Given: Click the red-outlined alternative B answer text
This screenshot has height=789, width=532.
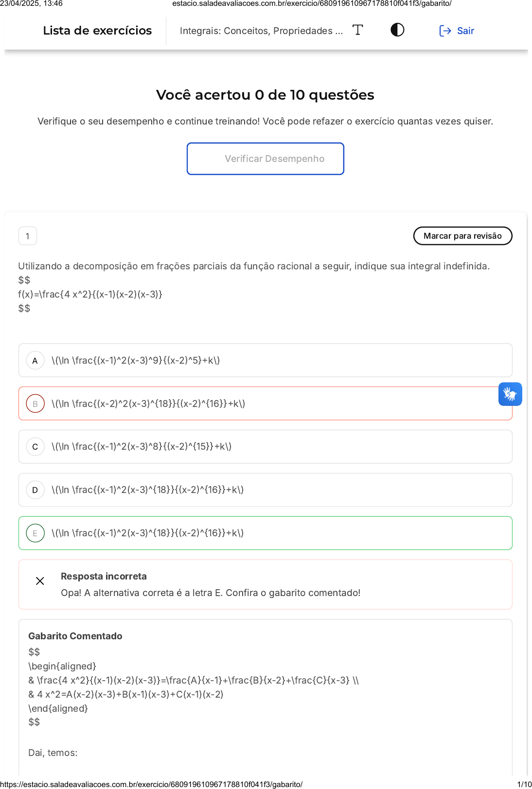Looking at the screenshot, I should click(148, 404).
